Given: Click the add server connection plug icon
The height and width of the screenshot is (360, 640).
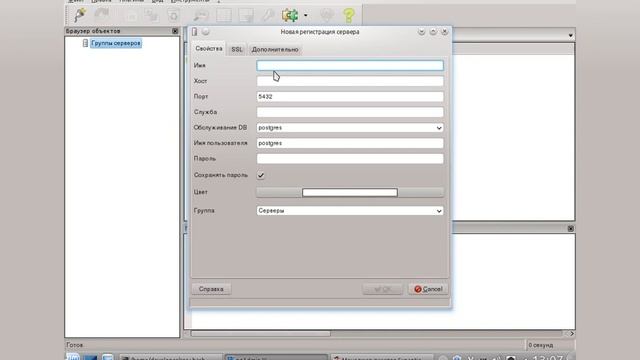Looking at the screenshot, I should [80, 15].
